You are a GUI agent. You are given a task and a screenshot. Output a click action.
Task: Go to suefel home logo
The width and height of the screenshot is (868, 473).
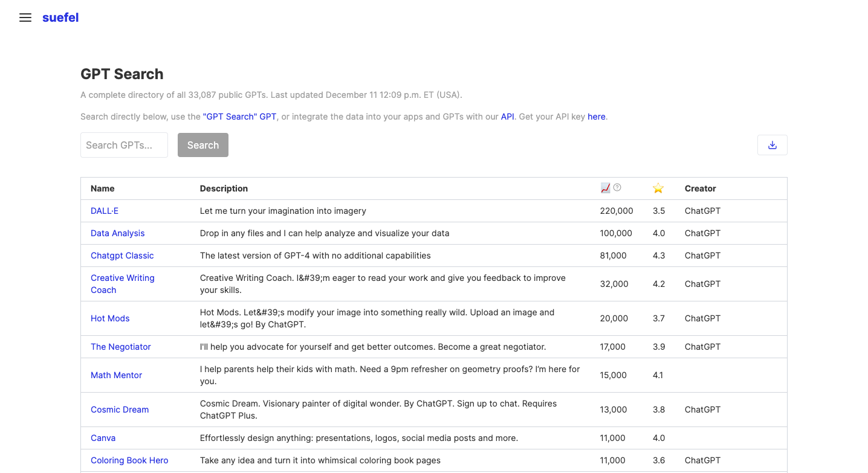[60, 18]
